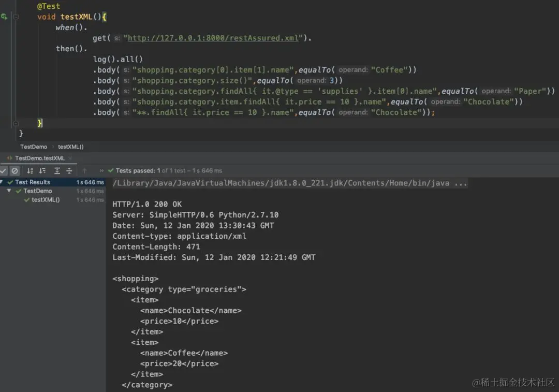The image size is (559, 392).
Task: Click the <name>Coffee</name> output line
Action: pyautogui.click(x=184, y=353)
